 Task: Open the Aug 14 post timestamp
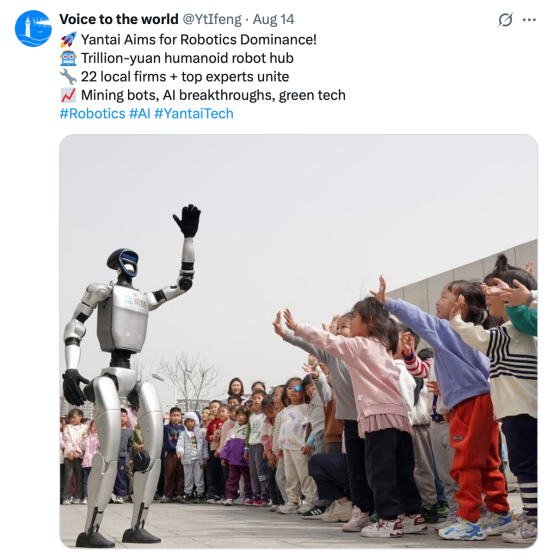(273, 19)
